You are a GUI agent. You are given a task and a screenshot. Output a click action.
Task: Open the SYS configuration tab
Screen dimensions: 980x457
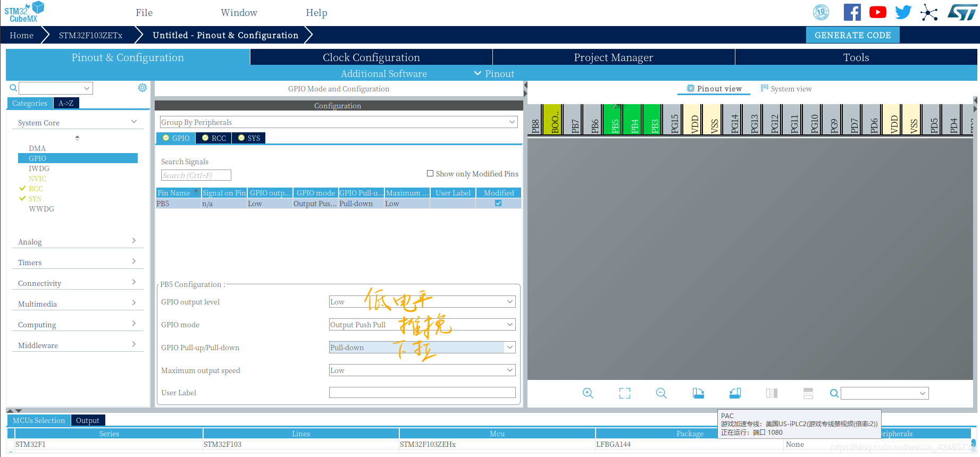pyautogui.click(x=249, y=138)
